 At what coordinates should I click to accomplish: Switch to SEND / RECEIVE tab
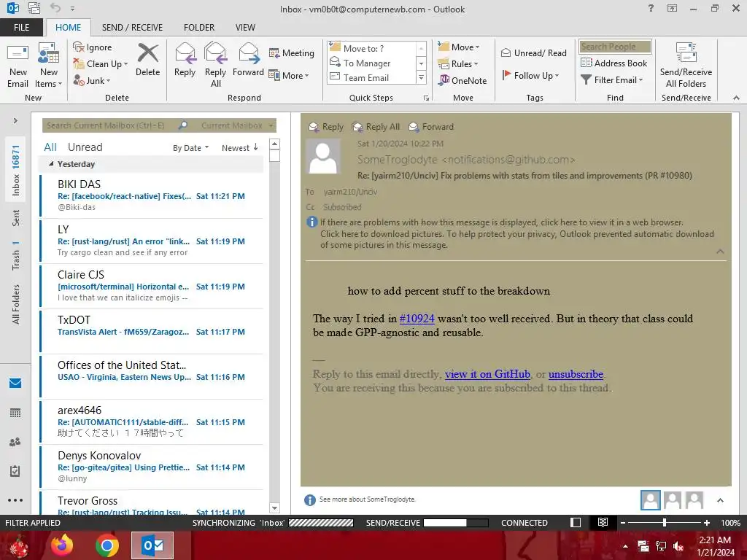[x=132, y=28]
